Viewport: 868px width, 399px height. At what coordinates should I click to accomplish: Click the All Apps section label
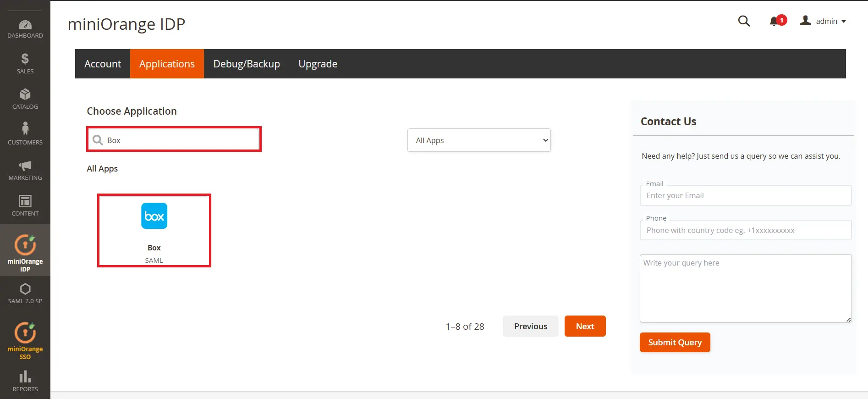click(102, 169)
